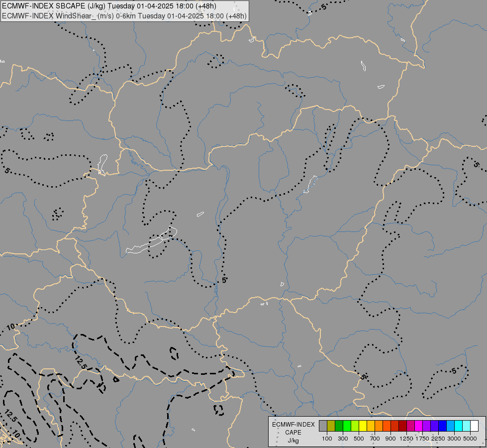Click the WindShear 0-6km title line

tap(124, 16)
